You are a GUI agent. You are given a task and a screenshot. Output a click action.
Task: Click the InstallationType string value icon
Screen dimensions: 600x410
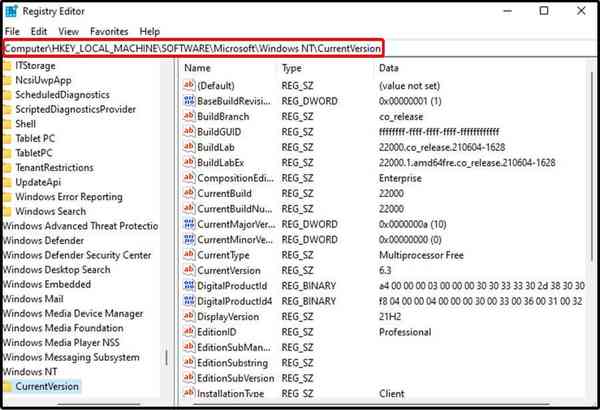coord(189,393)
